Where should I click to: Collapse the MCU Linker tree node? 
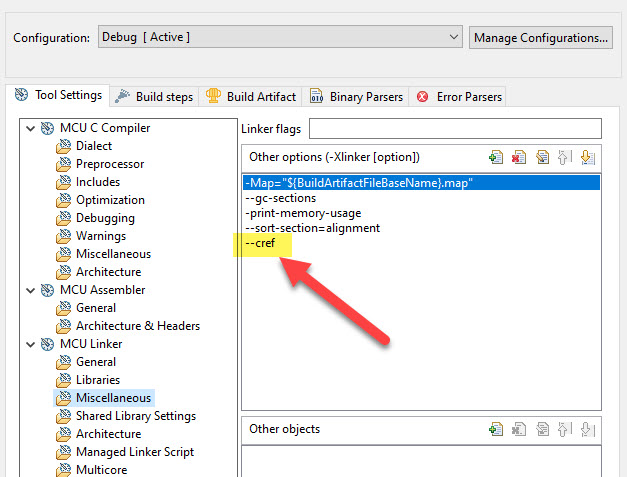pyautogui.click(x=30, y=344)
